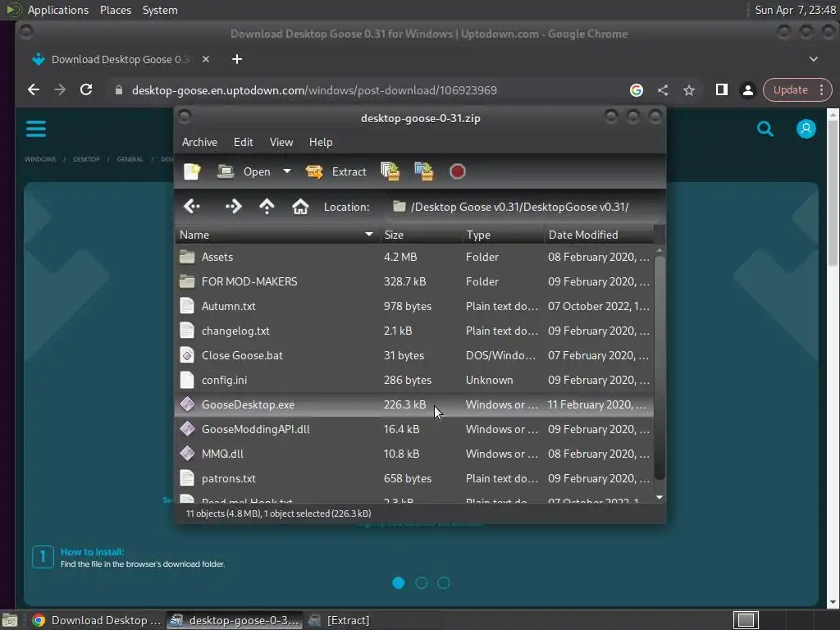Select the second carousel dot
840x630 pixels.
click(421, 583)
